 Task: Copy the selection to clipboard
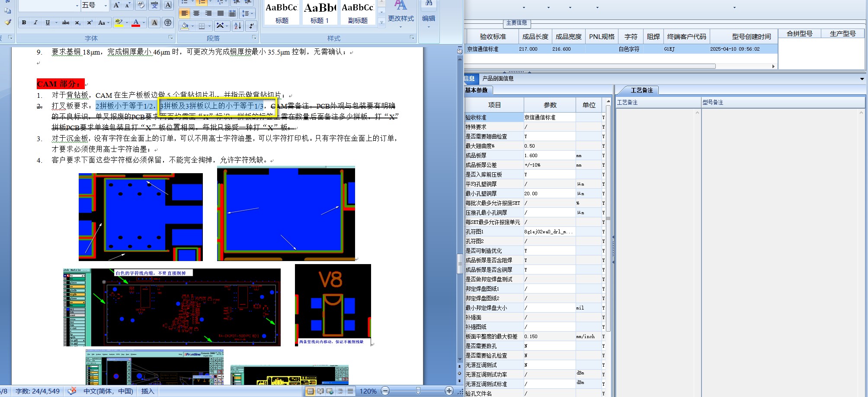coord(8,10)
